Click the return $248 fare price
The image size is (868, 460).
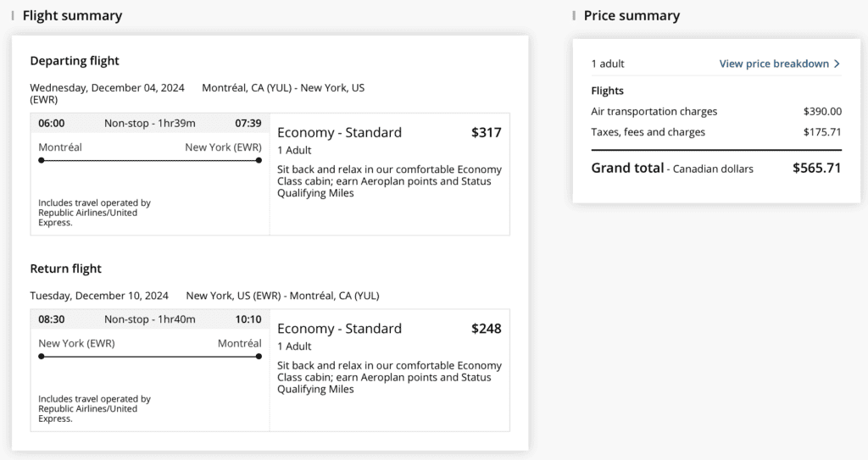486,329
